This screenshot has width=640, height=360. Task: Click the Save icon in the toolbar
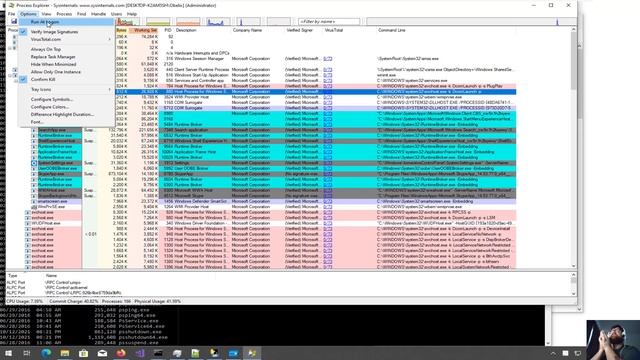14,21
